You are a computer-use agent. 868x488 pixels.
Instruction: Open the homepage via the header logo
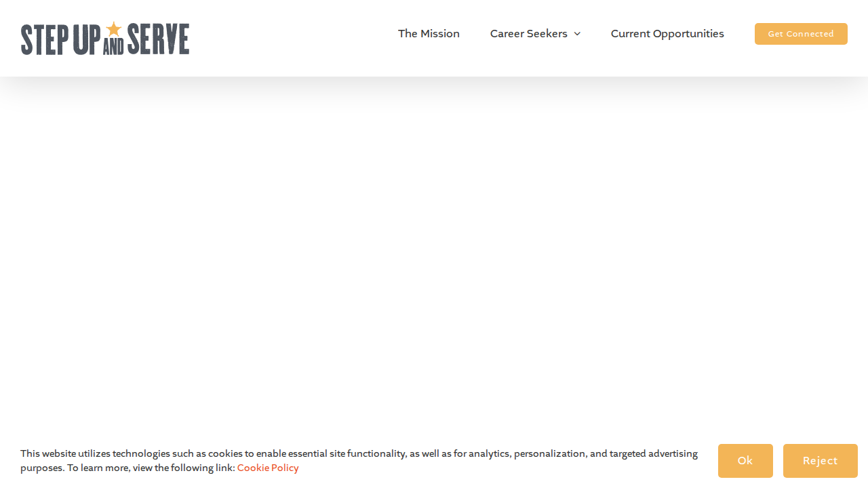(104, 38)
